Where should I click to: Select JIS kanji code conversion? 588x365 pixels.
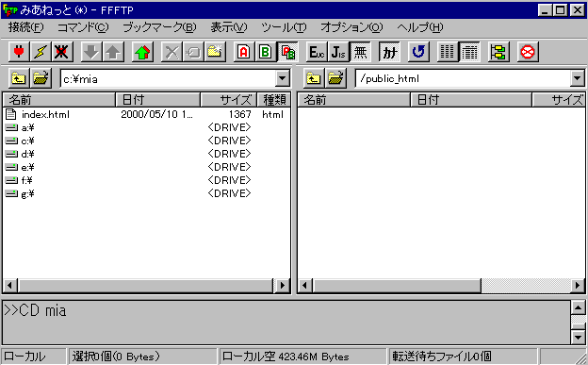point(338,52)
